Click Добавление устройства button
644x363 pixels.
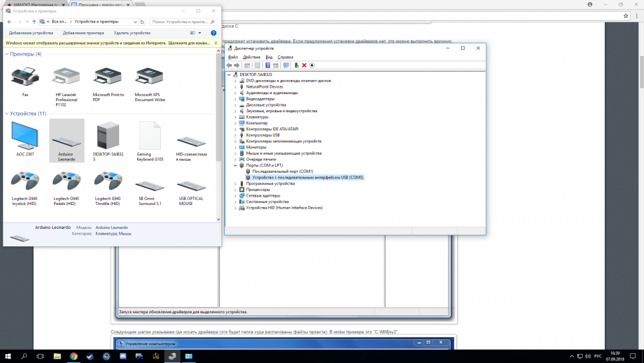click(x=31, y=33)
